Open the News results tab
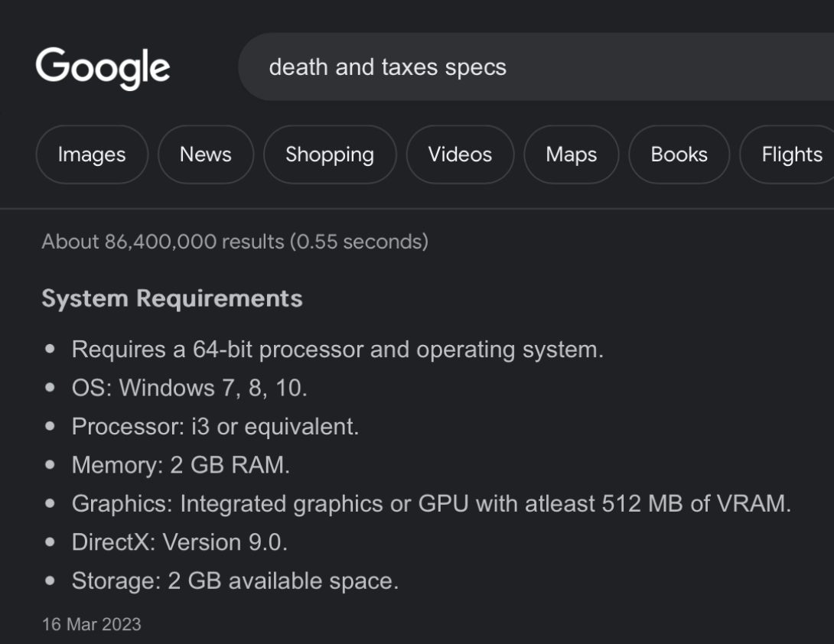Viewport: 834px width, 644px height. (206, 154)
